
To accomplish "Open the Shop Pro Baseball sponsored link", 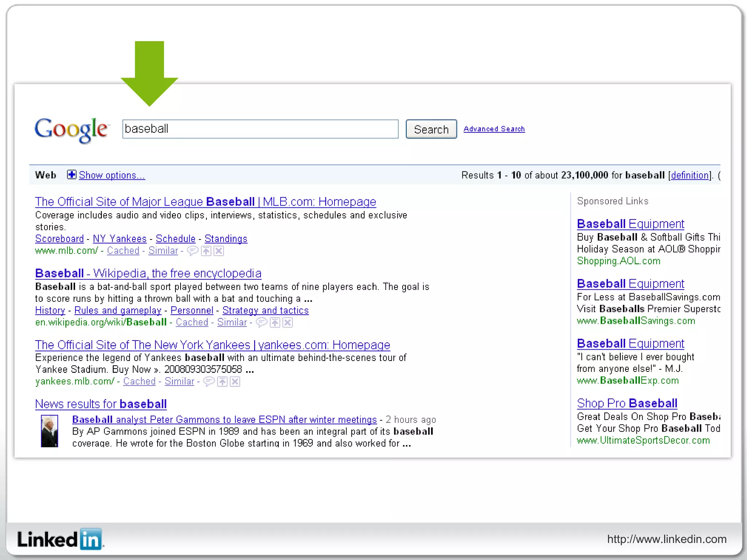I will pyautogui.click(x=627, y=403).
